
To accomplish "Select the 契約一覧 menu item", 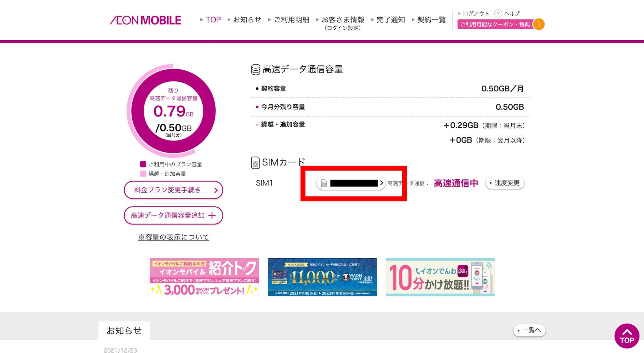I will (431, 20).
